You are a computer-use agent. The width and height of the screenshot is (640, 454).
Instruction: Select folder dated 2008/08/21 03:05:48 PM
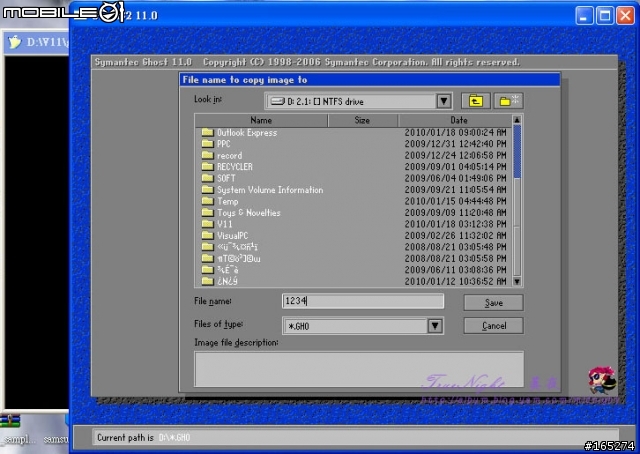[229, 247]
